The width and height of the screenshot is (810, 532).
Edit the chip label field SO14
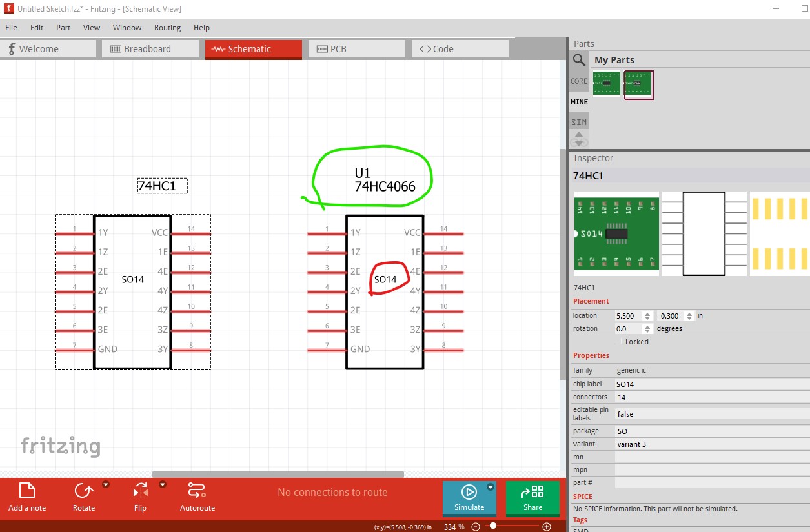(711, 384)
